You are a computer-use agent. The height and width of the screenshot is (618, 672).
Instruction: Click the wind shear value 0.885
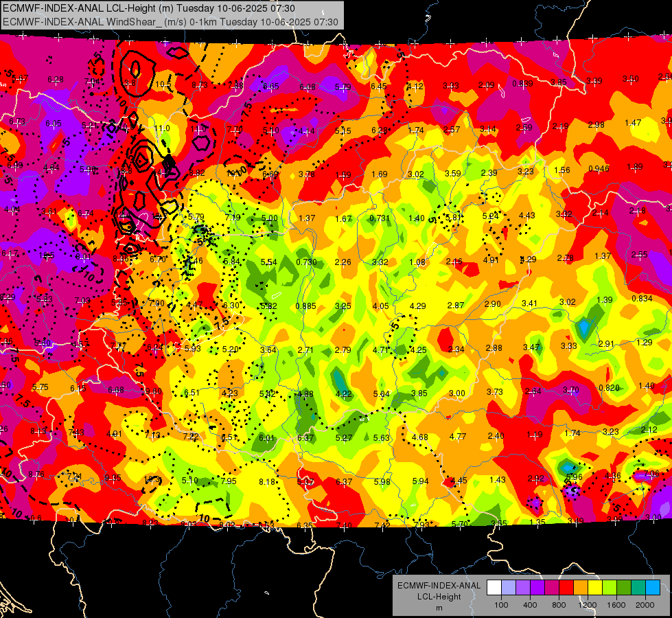[x=305, y=306]
